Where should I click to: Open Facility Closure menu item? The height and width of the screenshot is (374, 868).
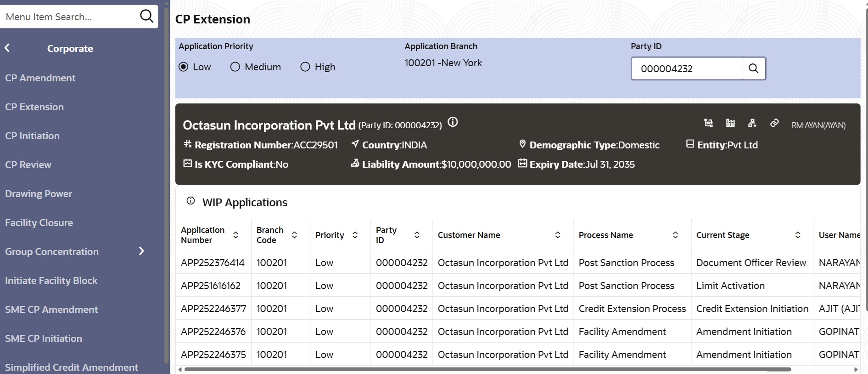pyautogui.click(x=39, y=223)
